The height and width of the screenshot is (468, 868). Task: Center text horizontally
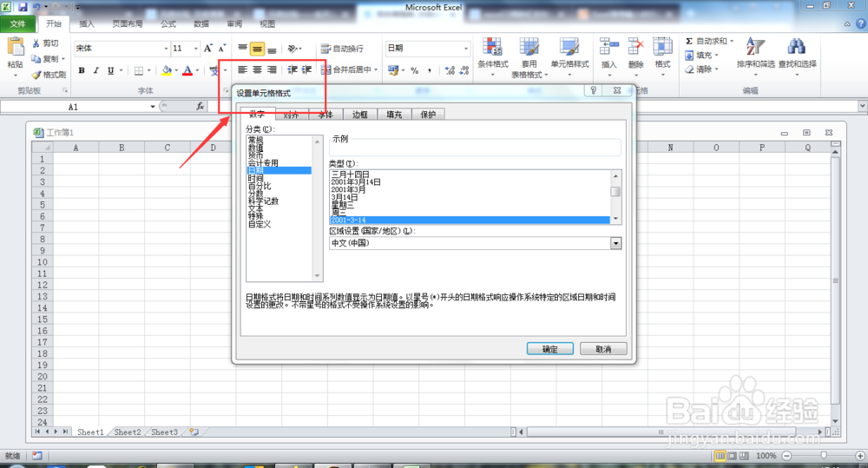click(x=257, y=69)
